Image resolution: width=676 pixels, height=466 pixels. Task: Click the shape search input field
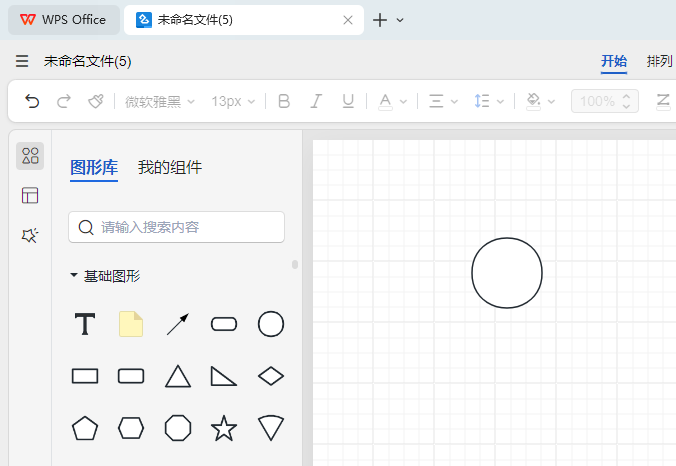tap(176, 227)
